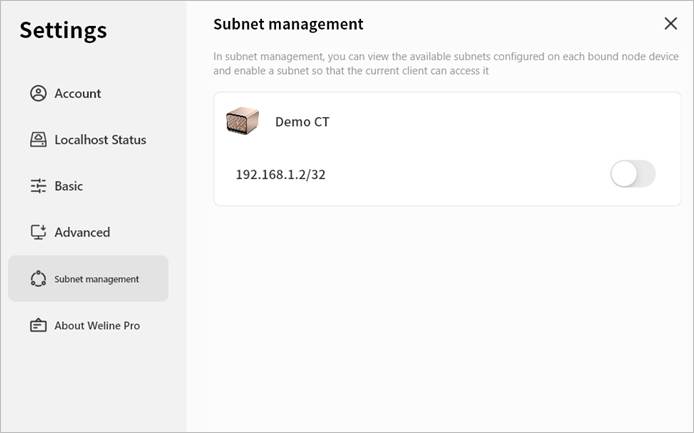
Task: Click the Demo CT device name
Action: click(302, 122)
